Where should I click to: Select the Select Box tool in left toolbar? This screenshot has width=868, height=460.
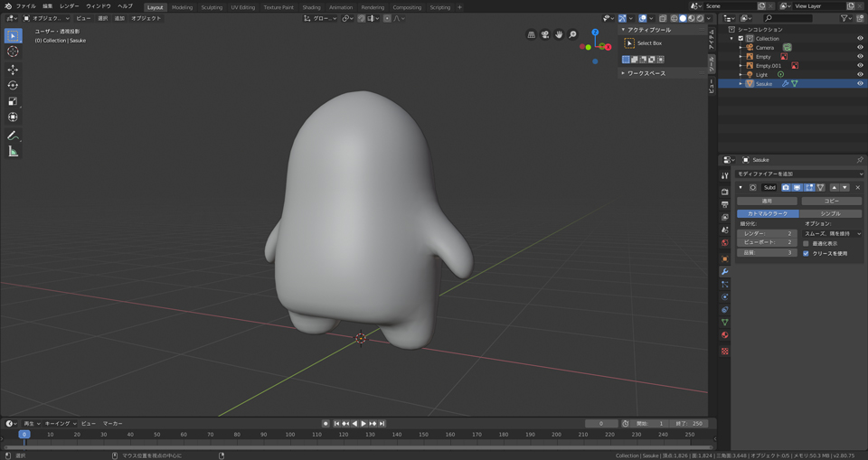point(14,36)
